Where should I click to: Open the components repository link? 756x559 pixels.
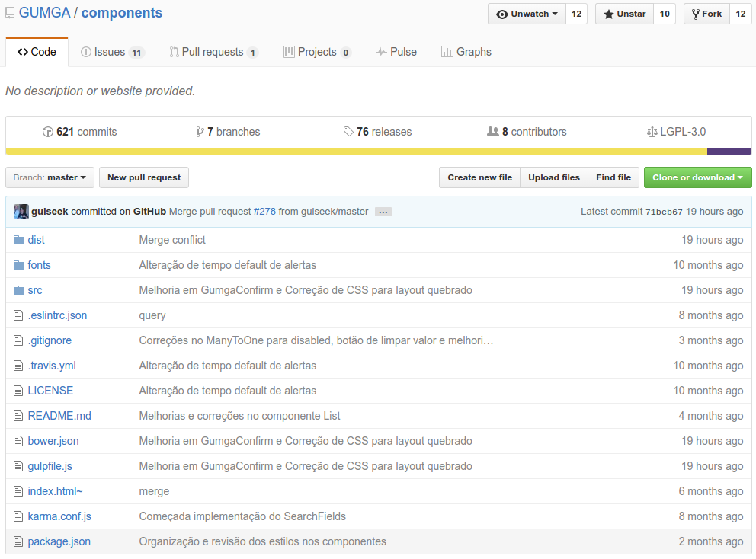(x=122, y=12)
